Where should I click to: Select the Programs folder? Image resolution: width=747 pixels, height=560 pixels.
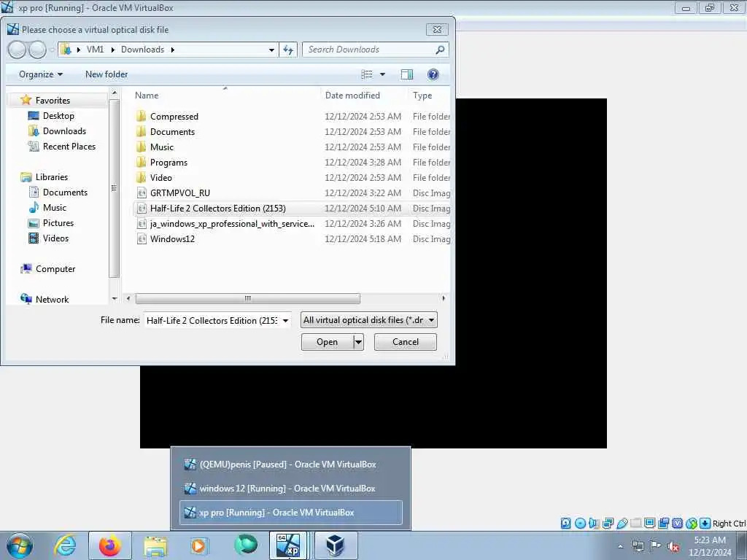click(x=169, y=163)
